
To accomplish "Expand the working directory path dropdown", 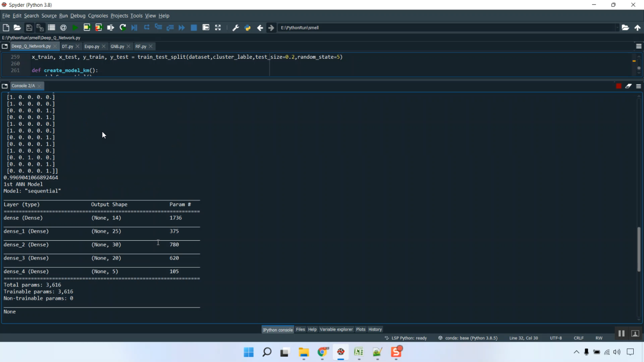I will click(617, 28).
